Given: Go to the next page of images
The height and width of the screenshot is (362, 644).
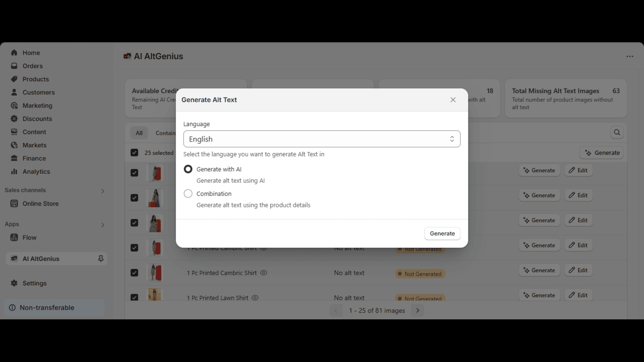Looking at the screenshot, I should coord(418,311).
